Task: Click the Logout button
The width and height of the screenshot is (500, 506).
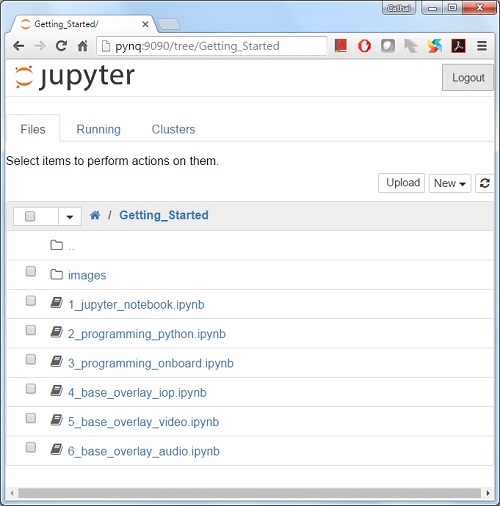Action: (x=468, y=78)
